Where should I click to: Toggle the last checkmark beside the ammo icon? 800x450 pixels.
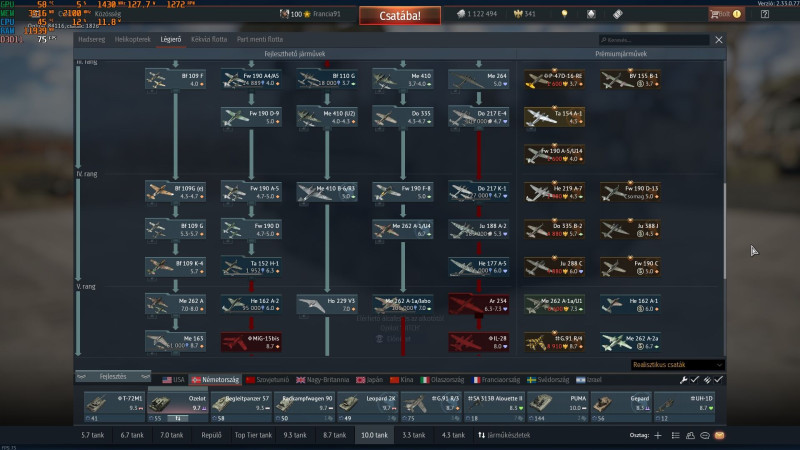click(718, 380)
